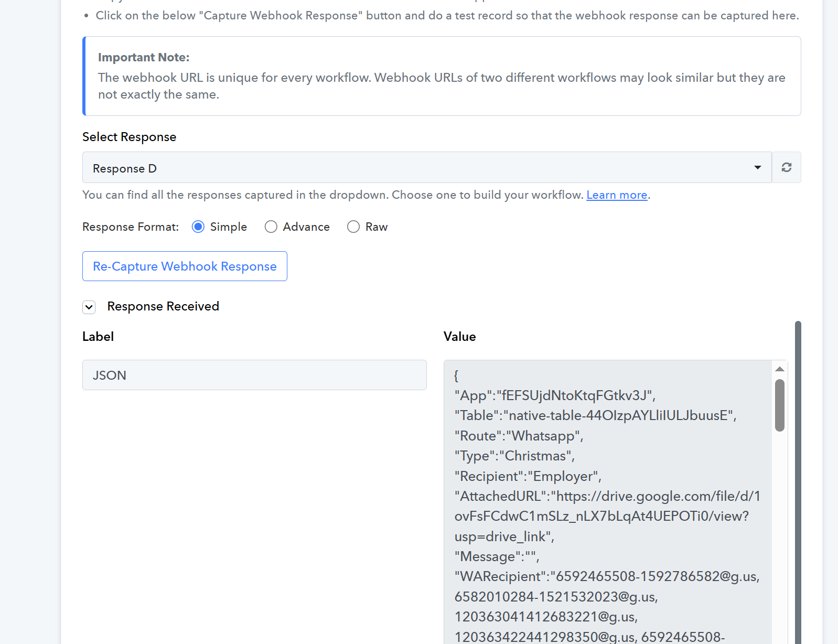Choose the Advance response format
The image size is (838, 644).
pyautogui.click(x=271, y=227)
